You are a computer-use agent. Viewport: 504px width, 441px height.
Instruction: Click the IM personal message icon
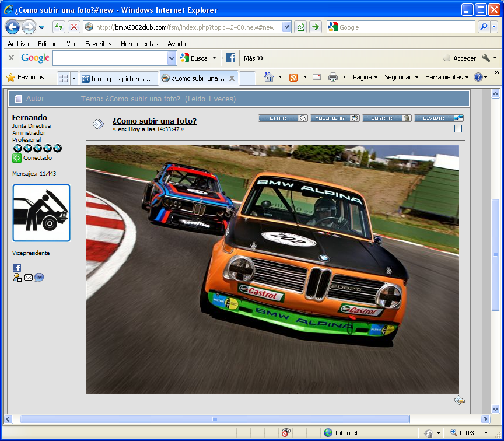39,277
